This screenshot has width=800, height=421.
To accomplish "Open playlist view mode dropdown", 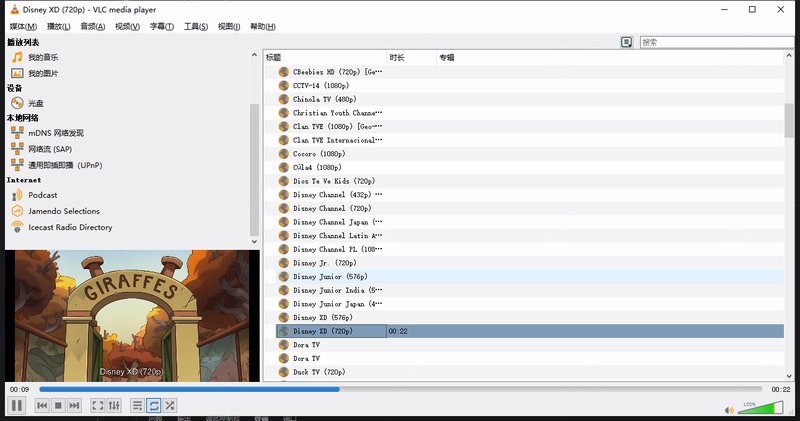I will point(626,42).
